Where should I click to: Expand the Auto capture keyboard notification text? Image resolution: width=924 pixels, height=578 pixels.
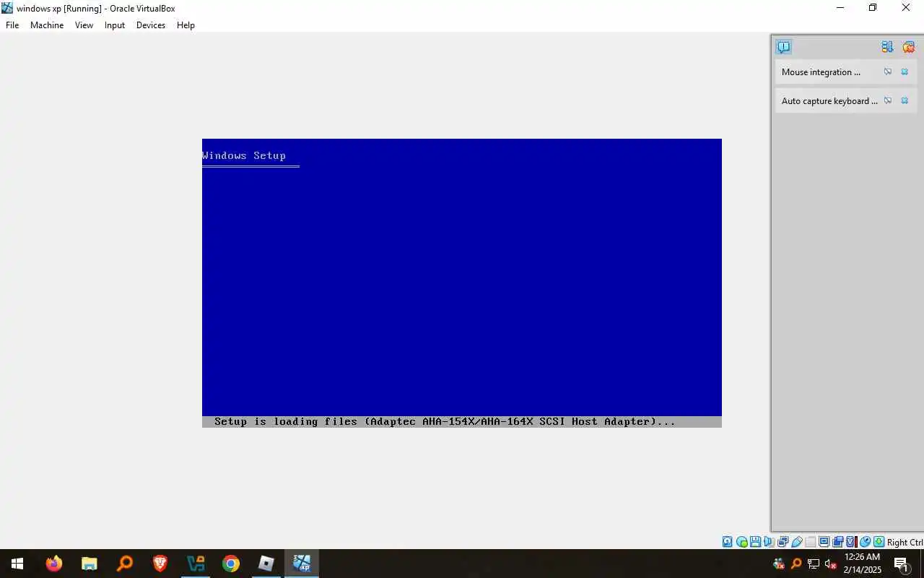point(829,101)
